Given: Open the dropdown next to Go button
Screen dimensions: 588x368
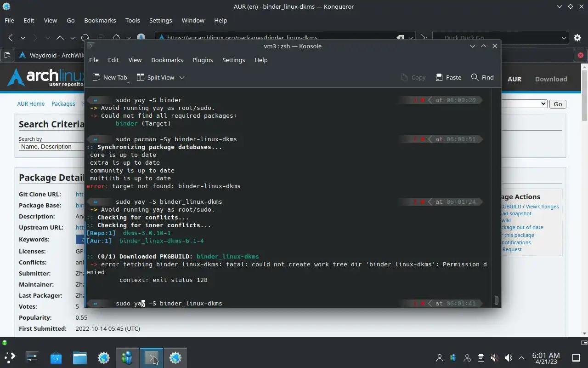Looking at the screenshot, I should point(524,104).
